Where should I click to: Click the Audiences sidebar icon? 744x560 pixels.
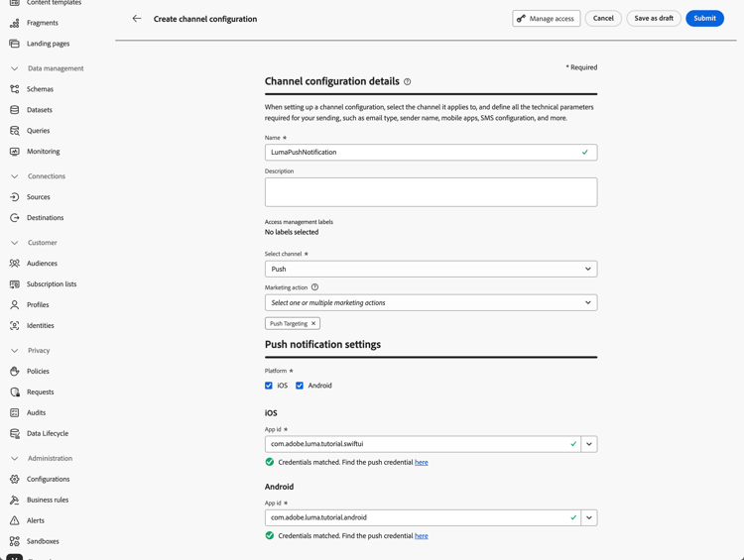(x=15, y=264)
